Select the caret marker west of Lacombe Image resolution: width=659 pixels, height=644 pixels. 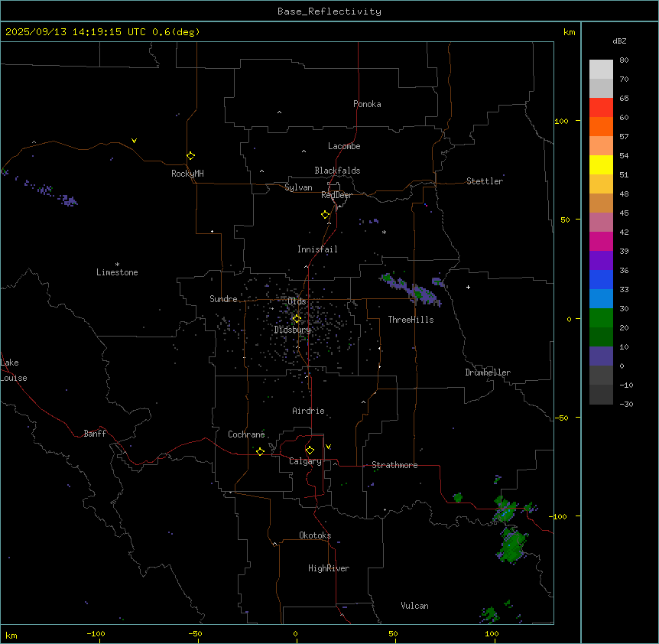304,151
